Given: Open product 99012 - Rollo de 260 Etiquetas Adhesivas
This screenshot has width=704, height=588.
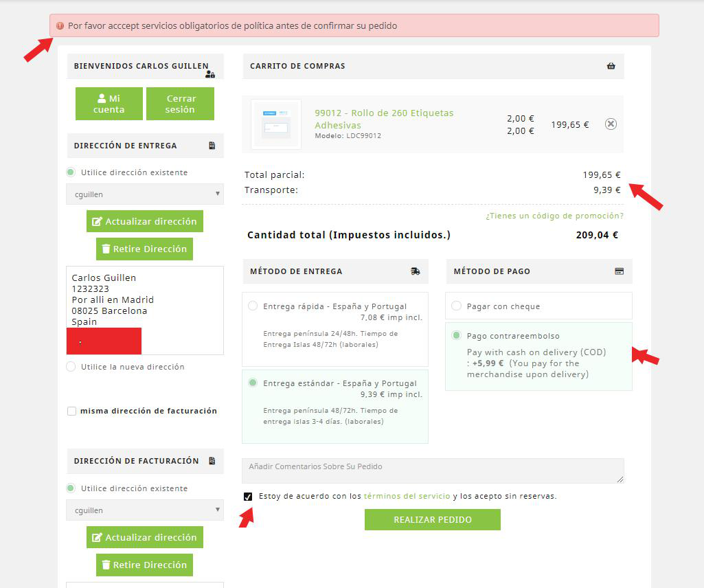Looking at the screenshot, I should (384, 119).
